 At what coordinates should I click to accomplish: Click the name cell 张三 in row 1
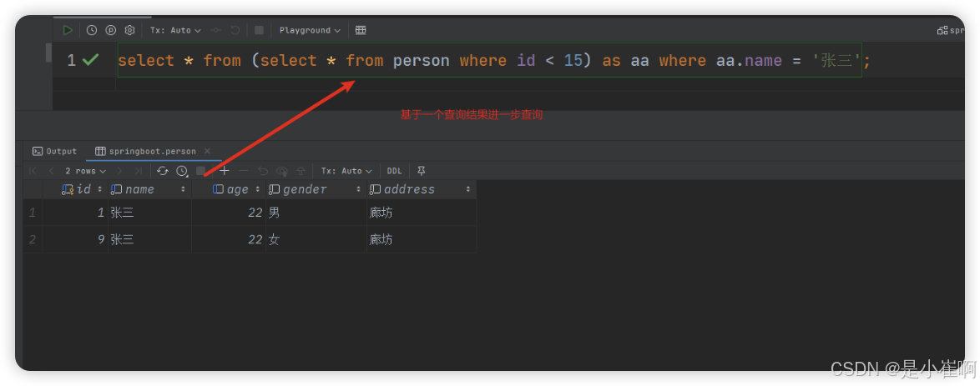(150, 213)
